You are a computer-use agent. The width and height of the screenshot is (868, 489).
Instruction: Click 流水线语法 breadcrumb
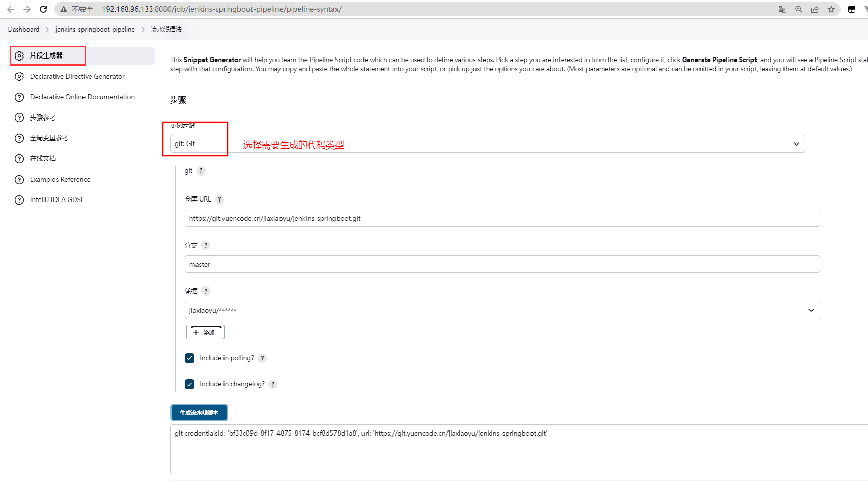(x=166, y=30)
